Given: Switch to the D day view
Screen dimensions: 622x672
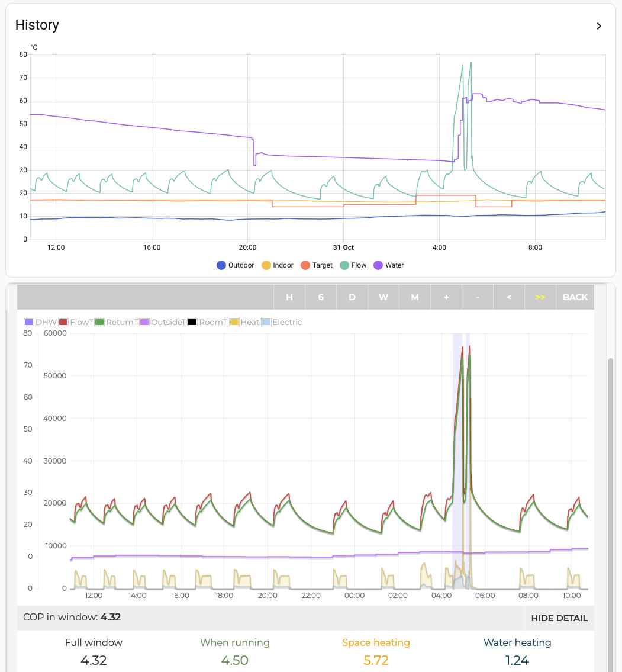Looking at the screenshot, I should point(352,297).
